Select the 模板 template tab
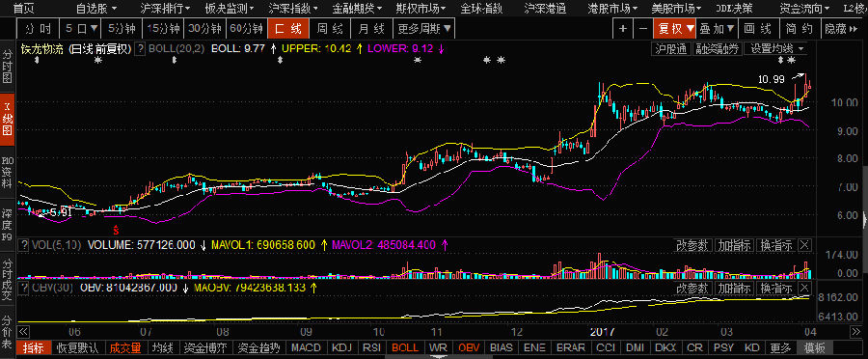Image resolution: width=868 pixels, height=359 pixels. pyautogui.click(x=815, y=348)
